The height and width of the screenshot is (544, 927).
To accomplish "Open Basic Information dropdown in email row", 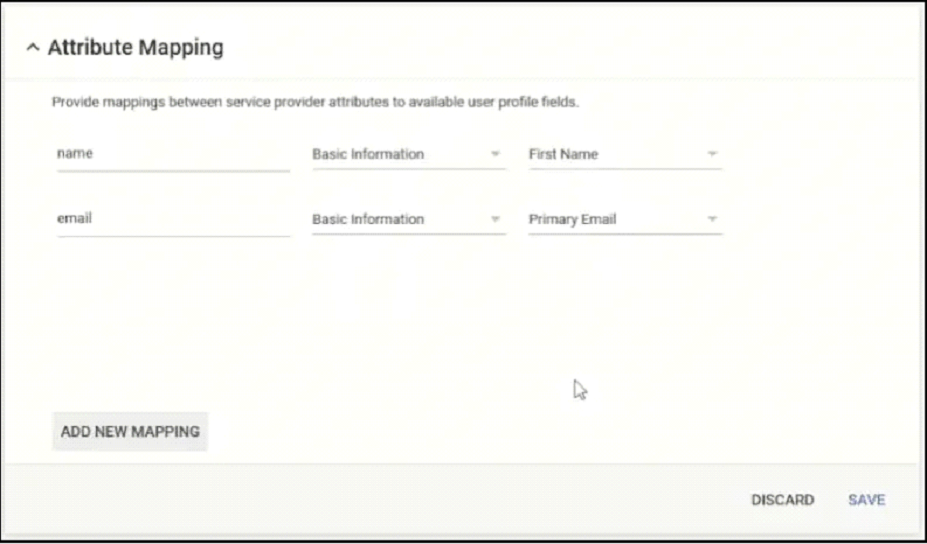I will click(x=409, y=220).
